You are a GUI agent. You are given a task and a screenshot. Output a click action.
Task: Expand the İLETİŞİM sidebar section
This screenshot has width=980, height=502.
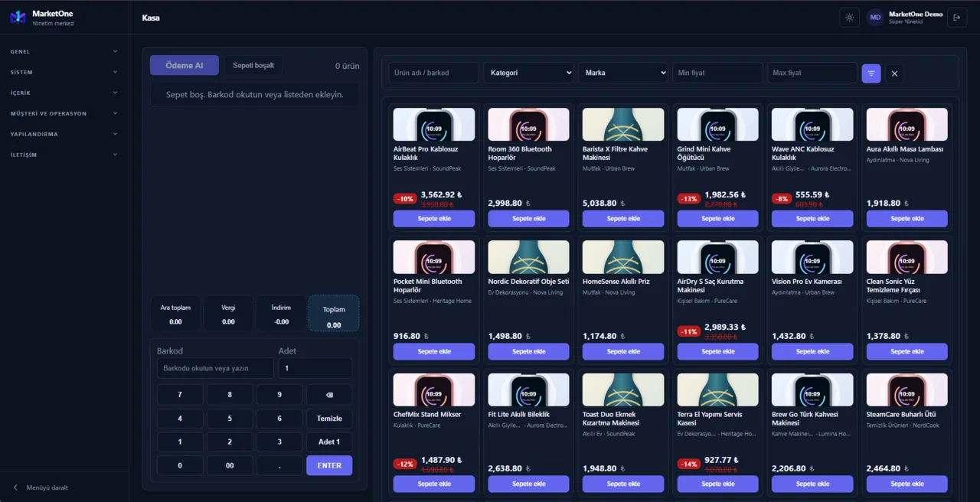[64, 155]
